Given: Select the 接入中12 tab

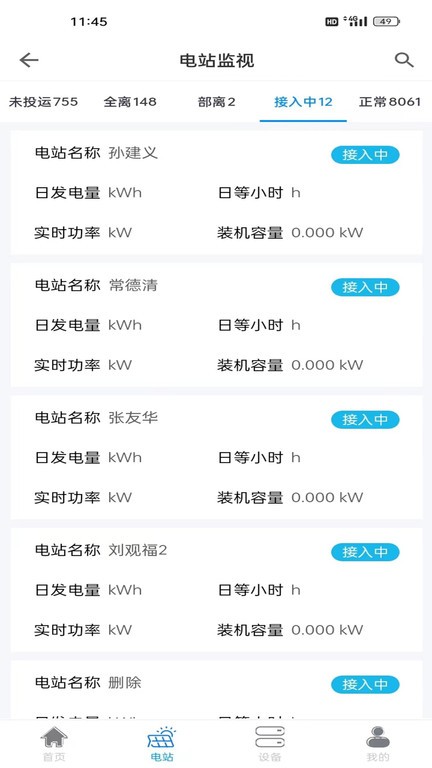Looking at the screenshot, I should pyautogui.click(x=303, y=102).
